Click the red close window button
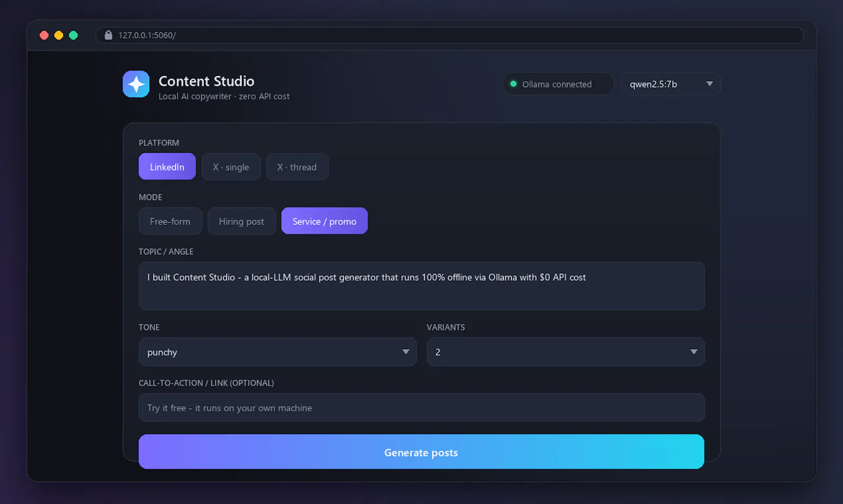Image resolution: width=843 pixels, height=504 pixels. [x=44, y=35]
